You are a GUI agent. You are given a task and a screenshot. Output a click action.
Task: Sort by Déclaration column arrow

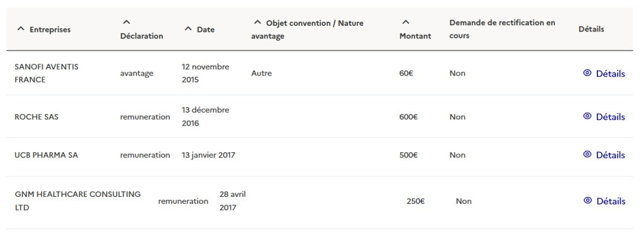point(127,22)
